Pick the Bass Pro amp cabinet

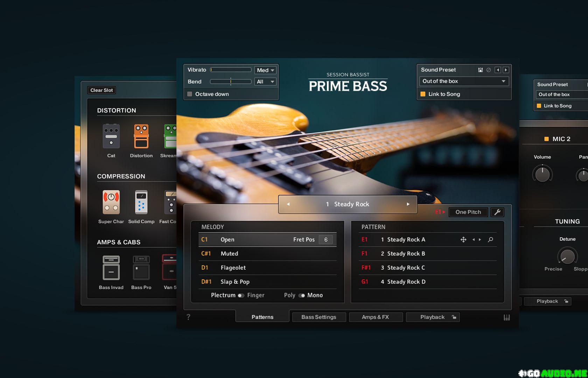pos(141,268)
